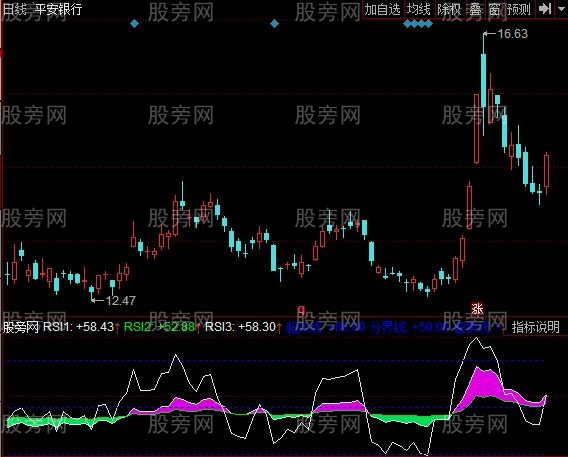Toggle the 除权 ex-rights button

(449, 9)
